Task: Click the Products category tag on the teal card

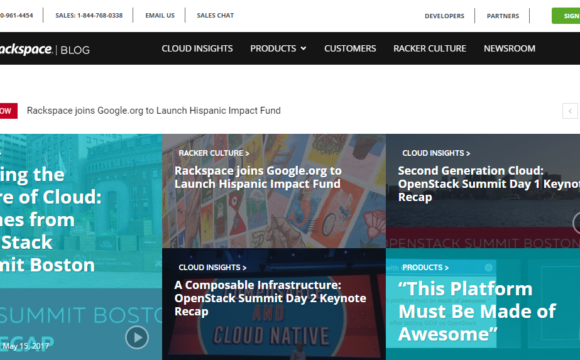Action: tap(425, 268)
